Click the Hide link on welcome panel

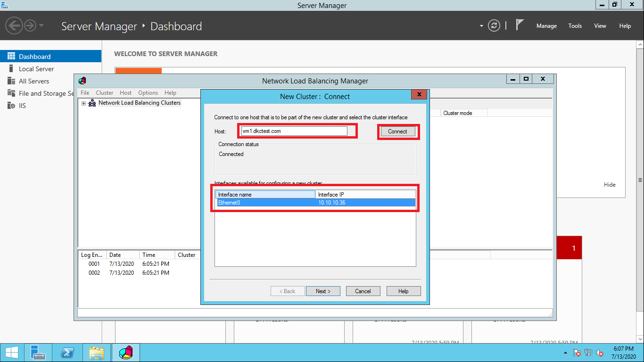coord(610,185)
